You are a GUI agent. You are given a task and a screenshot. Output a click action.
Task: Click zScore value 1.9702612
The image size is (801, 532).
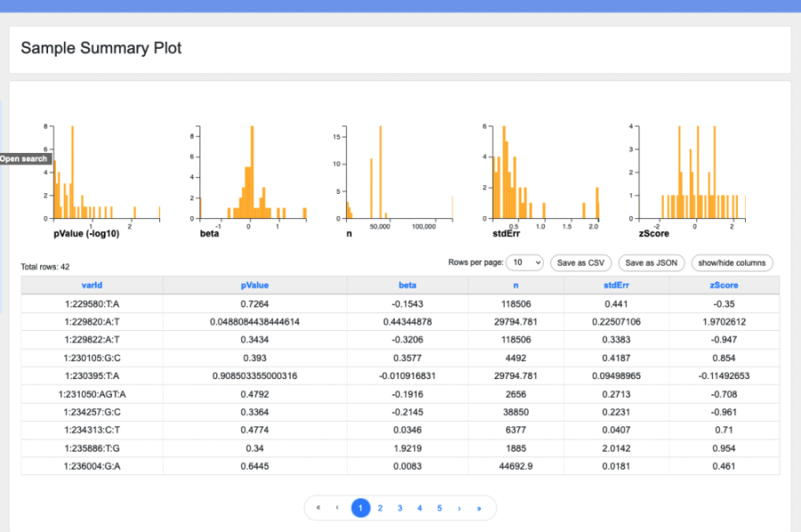724,322
